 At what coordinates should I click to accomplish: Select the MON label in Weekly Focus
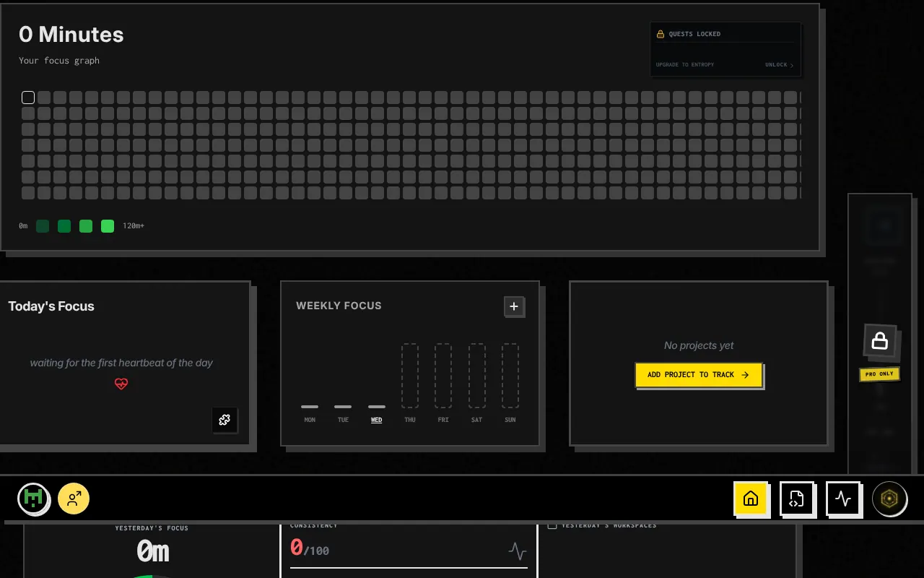pyautogui.click(x=310, y=420)
